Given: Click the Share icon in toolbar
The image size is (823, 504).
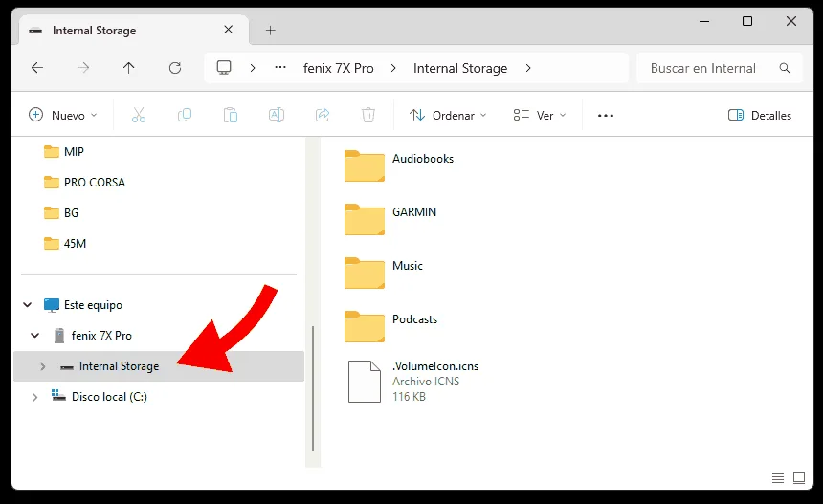Looking at the screenshot, I should click(323, 116).
